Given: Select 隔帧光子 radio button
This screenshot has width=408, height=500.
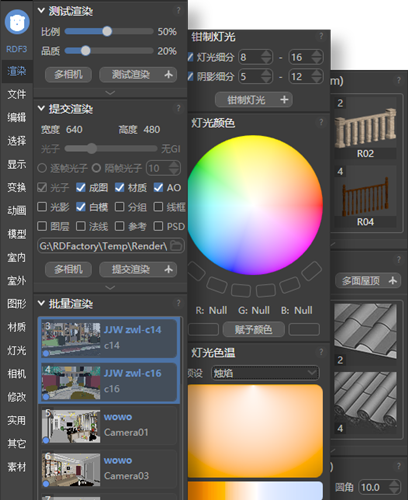Looking at the screenshot, I should tap(96, 168).
